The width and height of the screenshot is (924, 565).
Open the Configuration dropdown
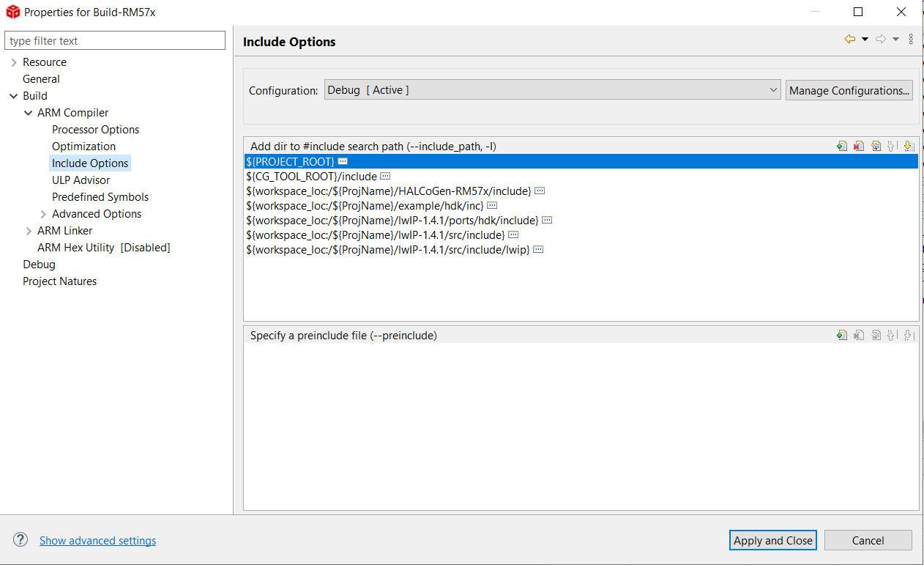773,89
